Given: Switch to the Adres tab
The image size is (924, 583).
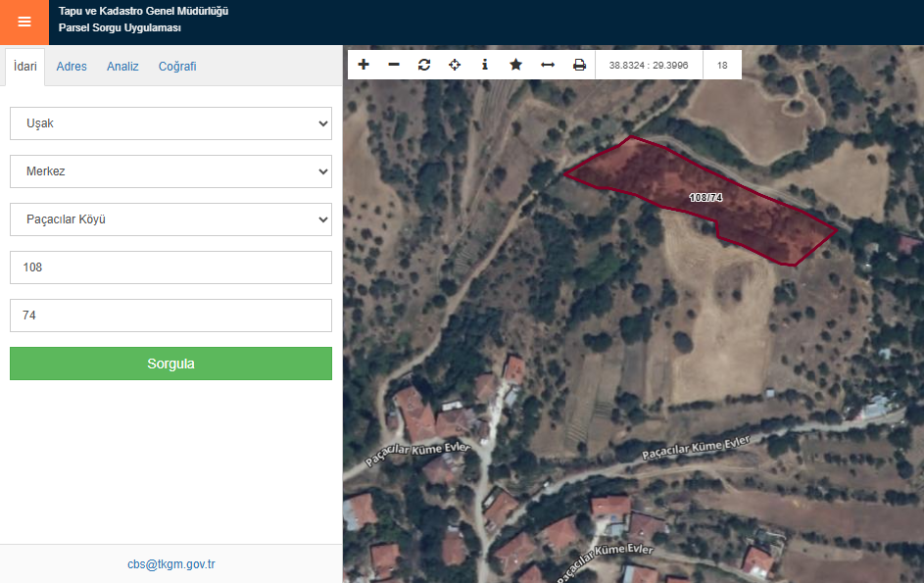Looking at the screenshot, I should click(72, 67).
